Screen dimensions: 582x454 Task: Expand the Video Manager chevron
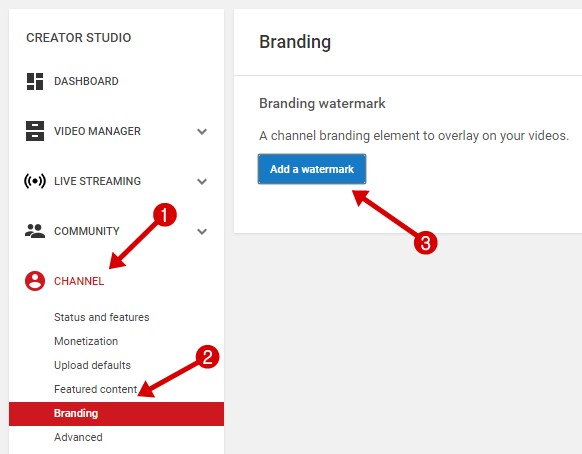coord(202,131)
